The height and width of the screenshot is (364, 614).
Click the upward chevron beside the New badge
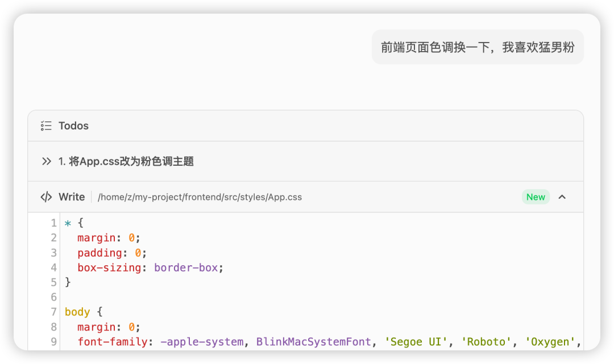pos(562,196)
